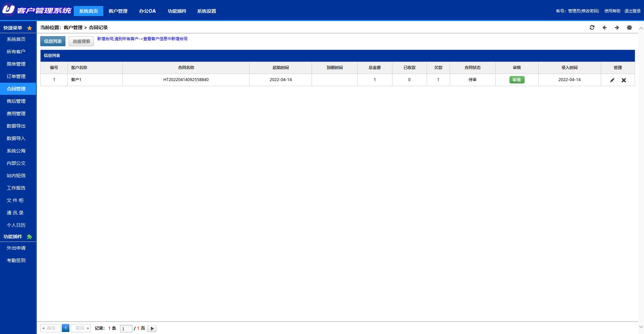Open 工作报告 in the sidebar
This screenshot has width=644, height=334.
pyautogui.click(x=16, y=188)
